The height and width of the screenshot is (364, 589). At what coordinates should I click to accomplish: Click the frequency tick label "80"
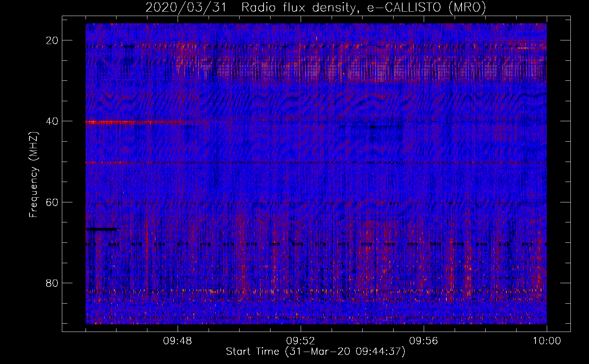[x=52, y=283]
